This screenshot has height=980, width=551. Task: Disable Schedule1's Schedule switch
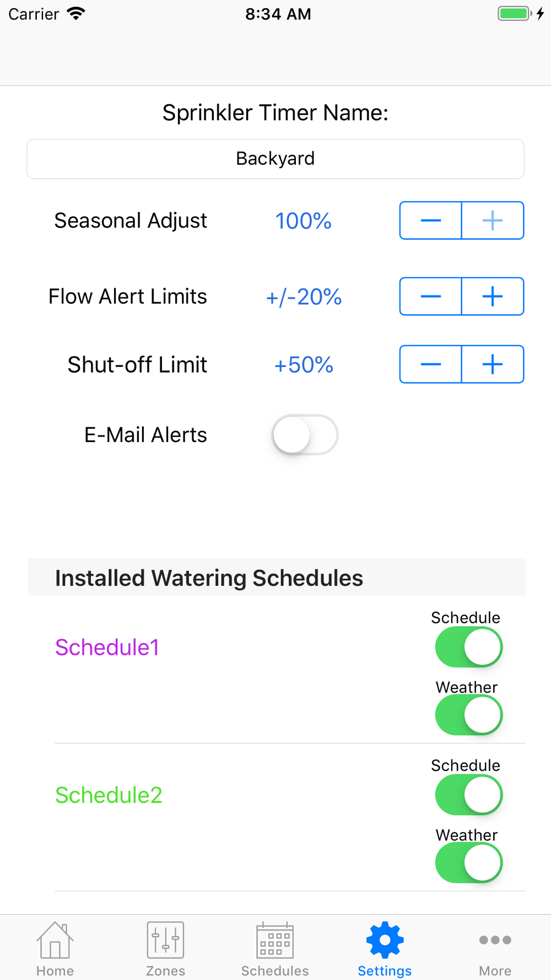pos(468,647)
